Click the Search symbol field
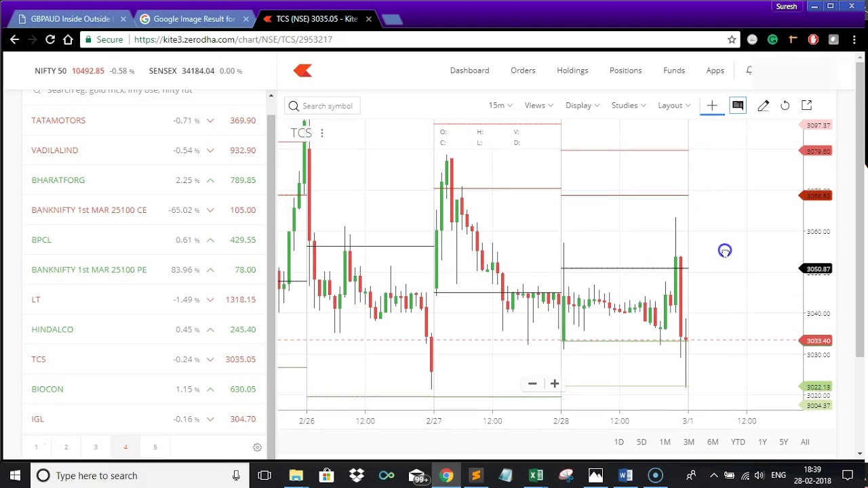This screenshot has height=488, width=868. (x=323, y=106)
